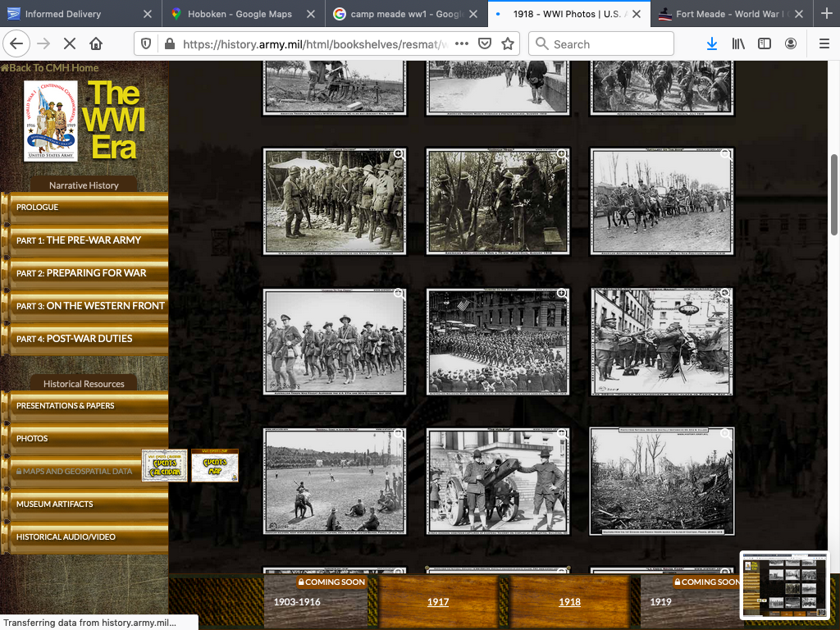The width and height of the screenshot is (840, 630).
Task: Open the WWI Events Map icon
Action: [215, 465]
